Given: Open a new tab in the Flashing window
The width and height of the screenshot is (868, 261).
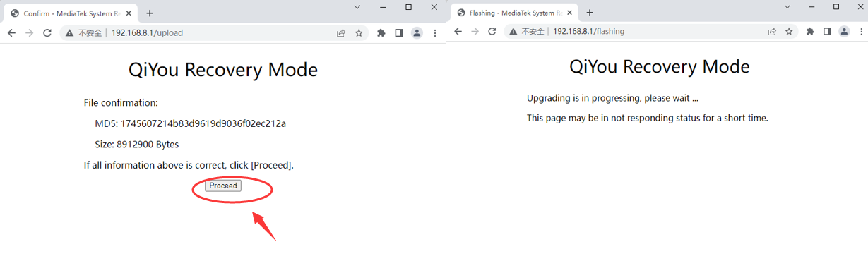Looking at the screenshot, I should tap(590, 13).
